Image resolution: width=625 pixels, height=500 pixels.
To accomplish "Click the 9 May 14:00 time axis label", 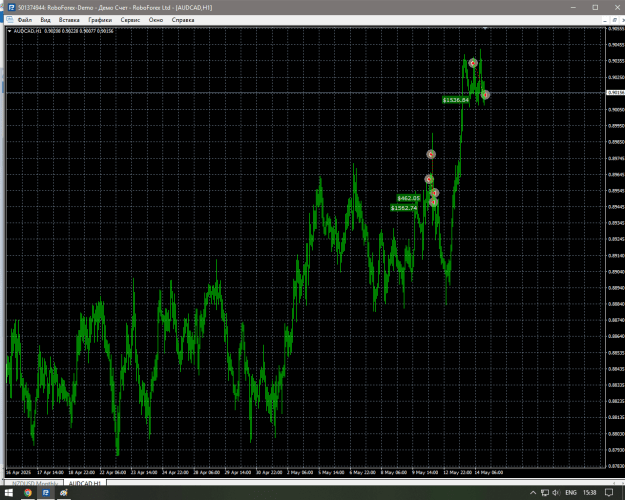I will (x=425, y=472).
